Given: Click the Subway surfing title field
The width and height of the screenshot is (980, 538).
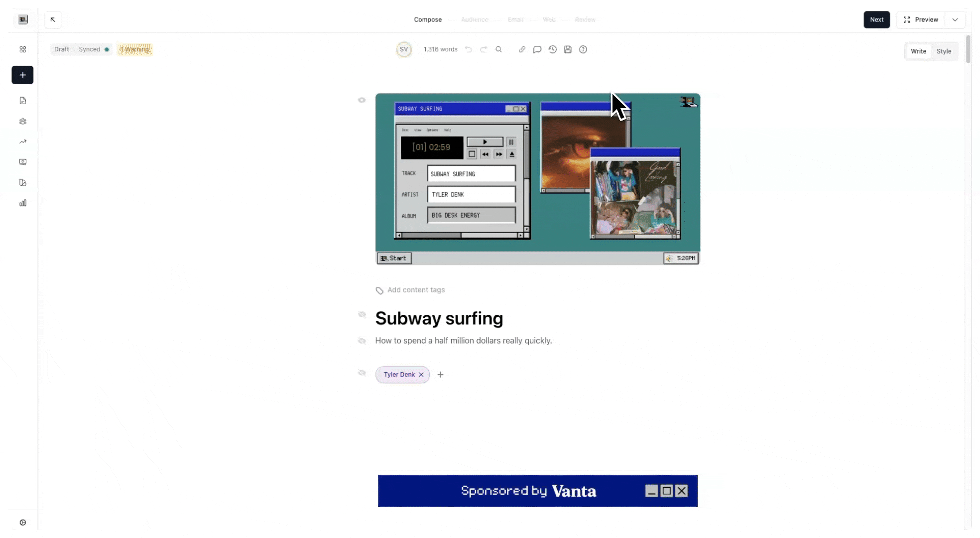Looking at the screenshot, I should pos(439,318).
